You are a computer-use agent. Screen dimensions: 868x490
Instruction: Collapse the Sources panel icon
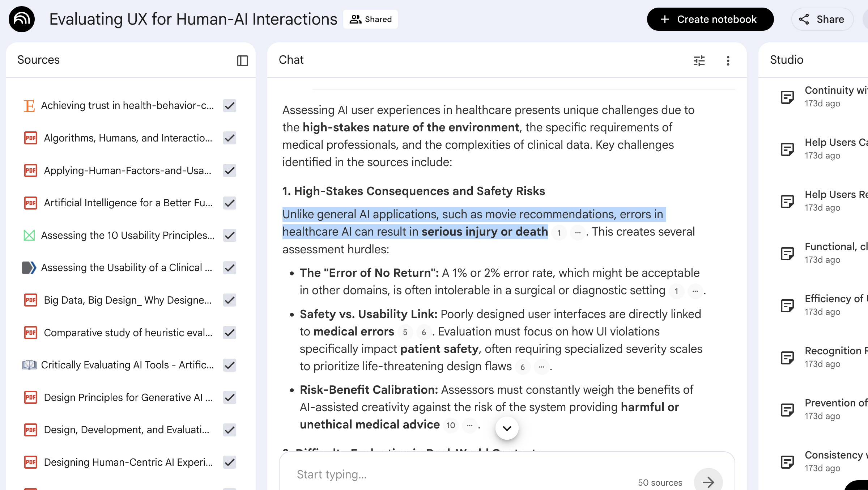[x=242, y=60]
